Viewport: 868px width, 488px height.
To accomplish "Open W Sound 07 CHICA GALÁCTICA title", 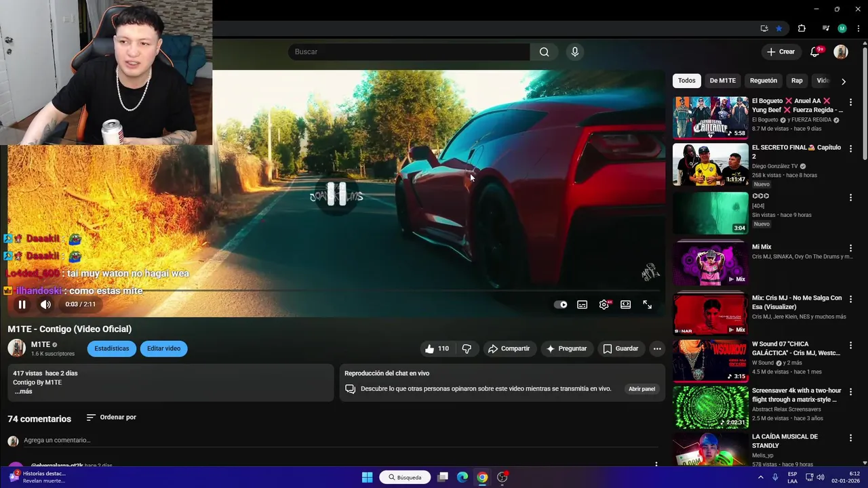I will coord(796,348).
